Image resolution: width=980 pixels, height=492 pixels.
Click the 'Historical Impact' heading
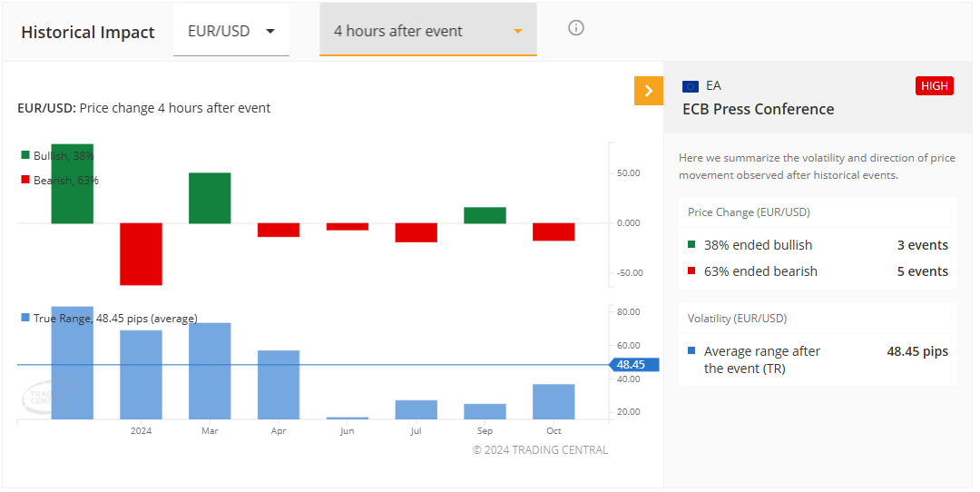pyautogui.click(x=88, y=33)
